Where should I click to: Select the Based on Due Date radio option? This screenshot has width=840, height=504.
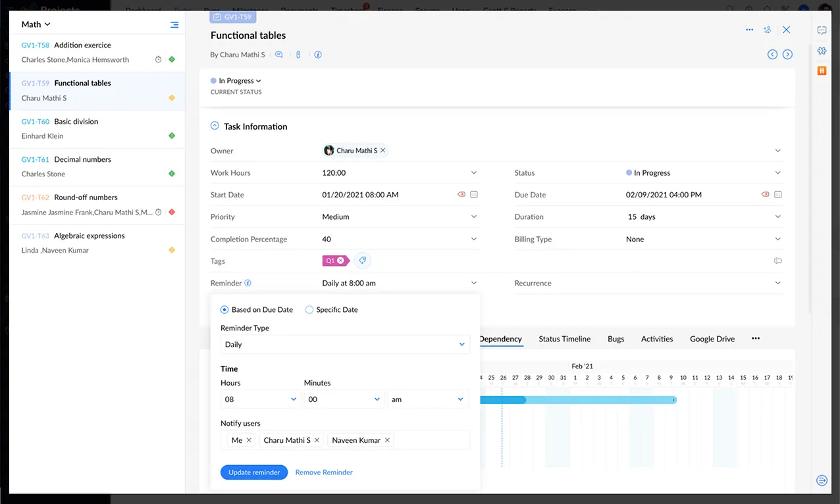[x=224, y=310]
